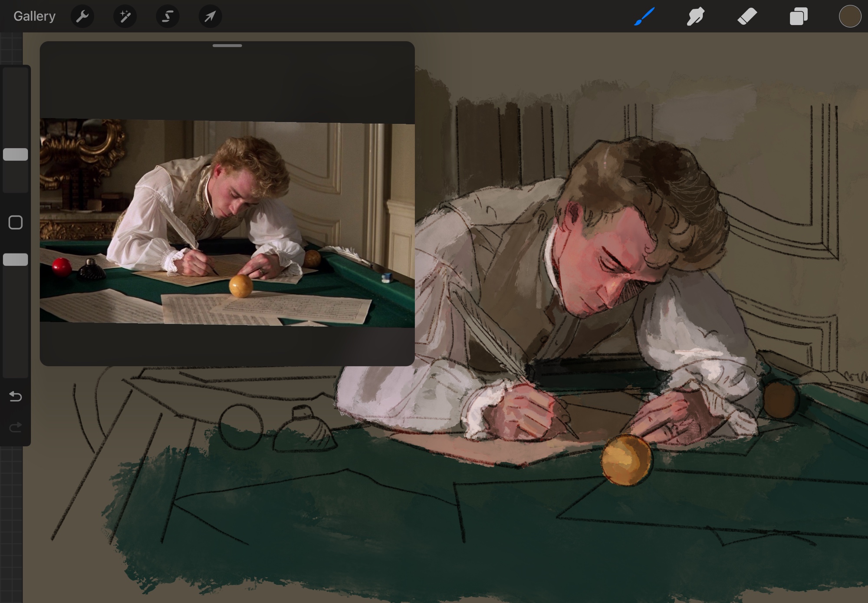Click the brush opacity slider handle
The width and height of the screenshot is (868, 603).
[x=16, y=260]
